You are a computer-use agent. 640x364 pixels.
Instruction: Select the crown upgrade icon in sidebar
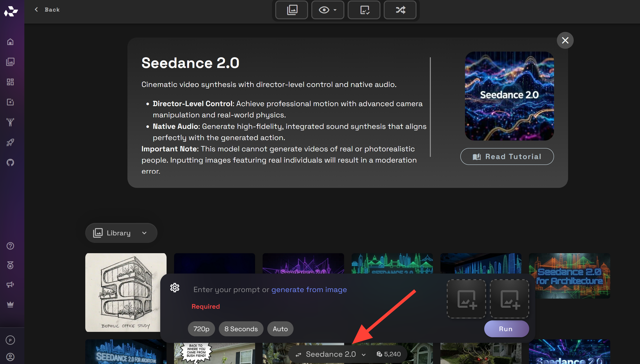11,304
